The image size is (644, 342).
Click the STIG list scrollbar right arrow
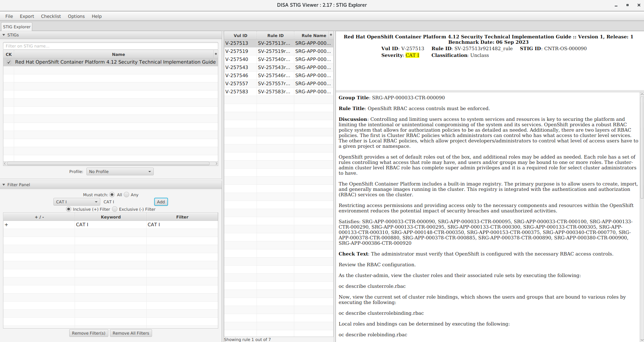[216, 164]
